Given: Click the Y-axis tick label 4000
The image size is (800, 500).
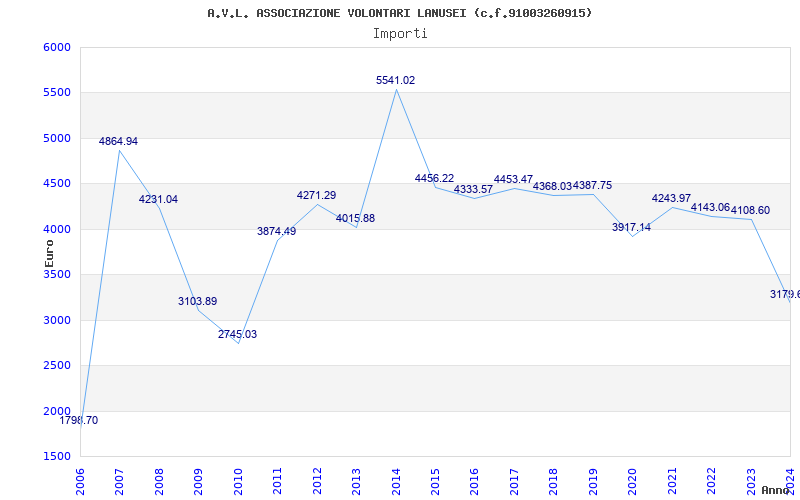Looking at the screenshot, I should point(57,230).
